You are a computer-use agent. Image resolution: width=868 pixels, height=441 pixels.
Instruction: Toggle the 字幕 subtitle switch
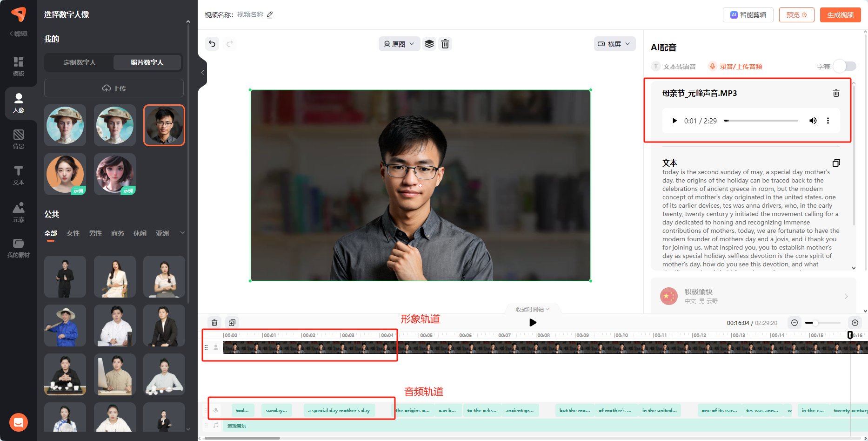tap(845, 66)
